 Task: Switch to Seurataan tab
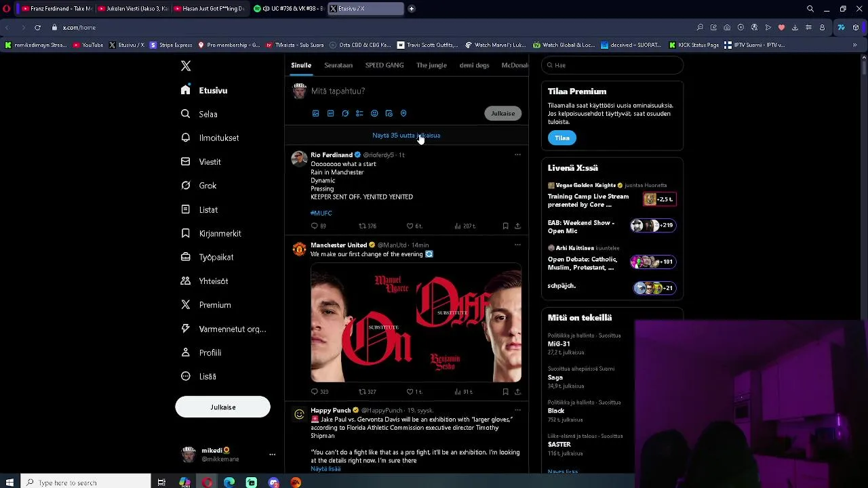[338, 65]
